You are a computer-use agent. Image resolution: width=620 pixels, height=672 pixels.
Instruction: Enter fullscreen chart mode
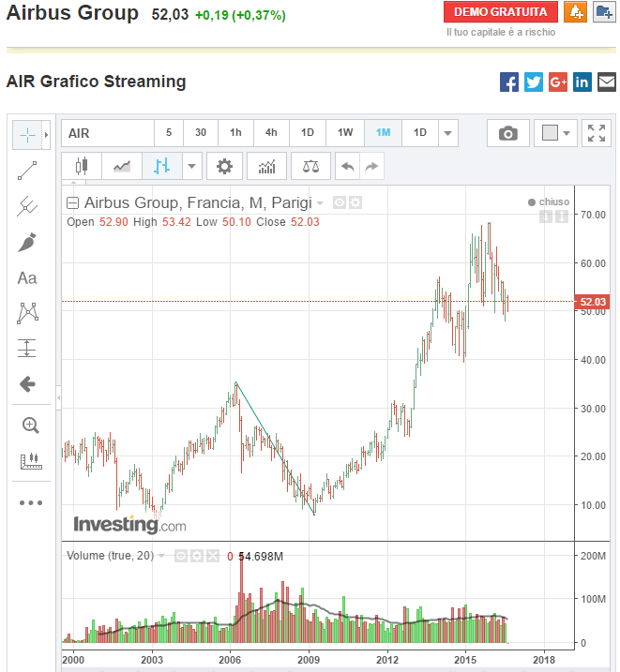597,133
